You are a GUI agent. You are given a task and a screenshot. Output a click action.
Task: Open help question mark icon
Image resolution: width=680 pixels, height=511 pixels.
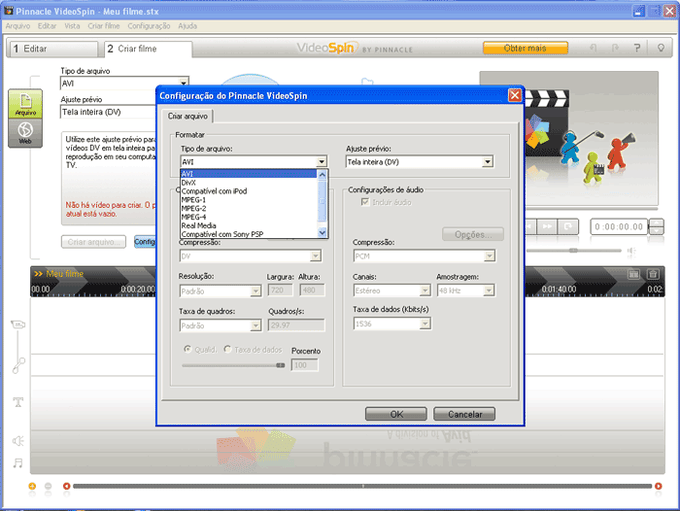pyautogui.click(x=637, y=48)
